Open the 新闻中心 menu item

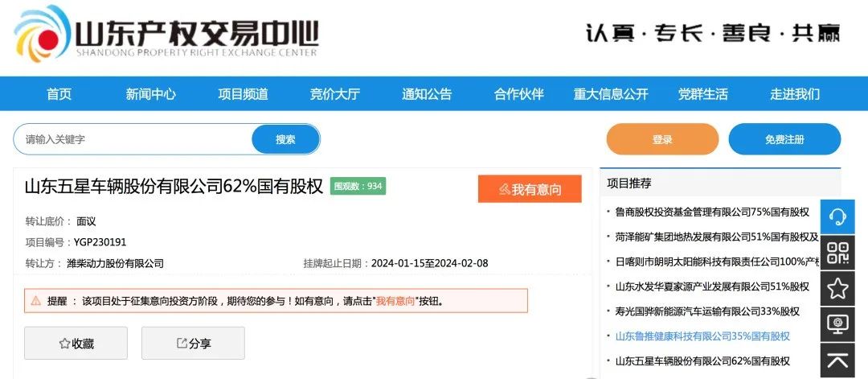[150, 94]
